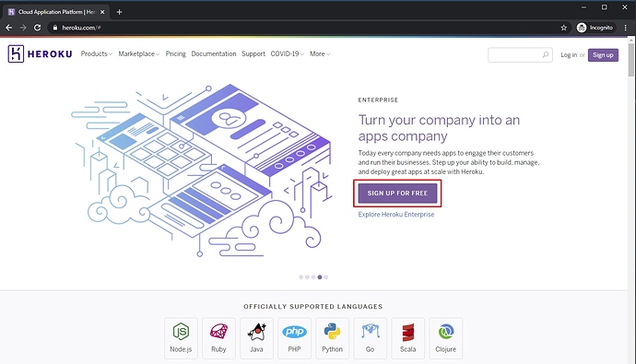Open the Python language tile
The width and height of the screenshot is (636, 364).
(x=332, y=338)
